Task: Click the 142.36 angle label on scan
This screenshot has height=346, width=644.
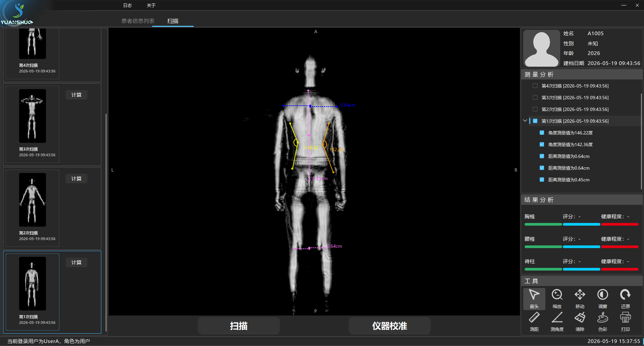Action: click(x=336, y=150)
